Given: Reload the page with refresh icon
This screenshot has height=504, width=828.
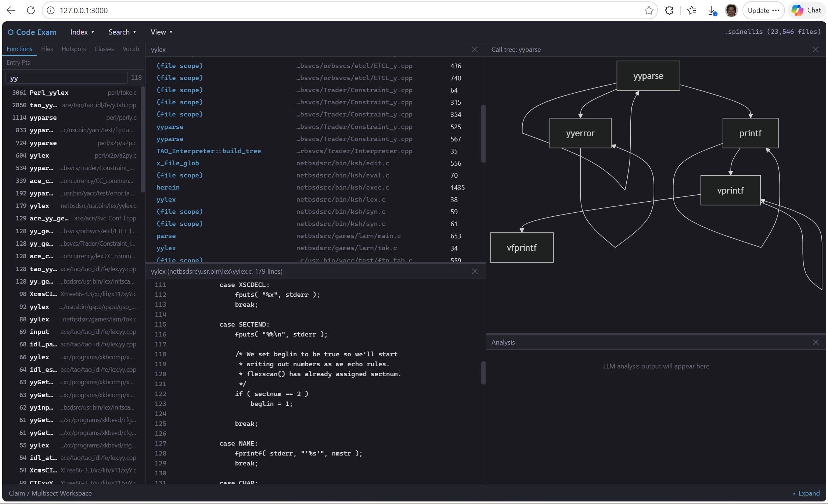Looking at the screenshot, I should (31, 10).
